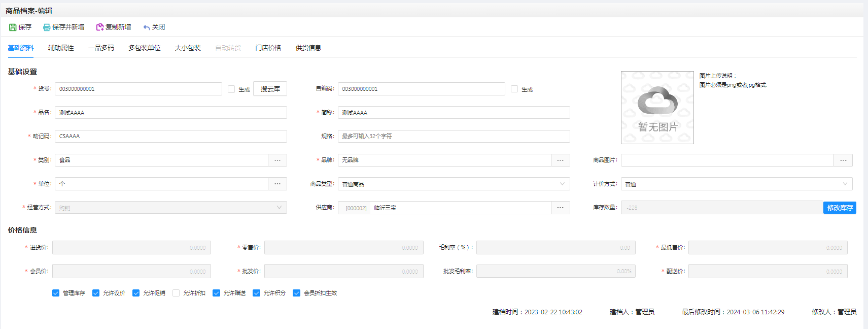Viewport: 868px width, 329px height.
Task: Click the 进货价 price field
Action: (131, 248)
